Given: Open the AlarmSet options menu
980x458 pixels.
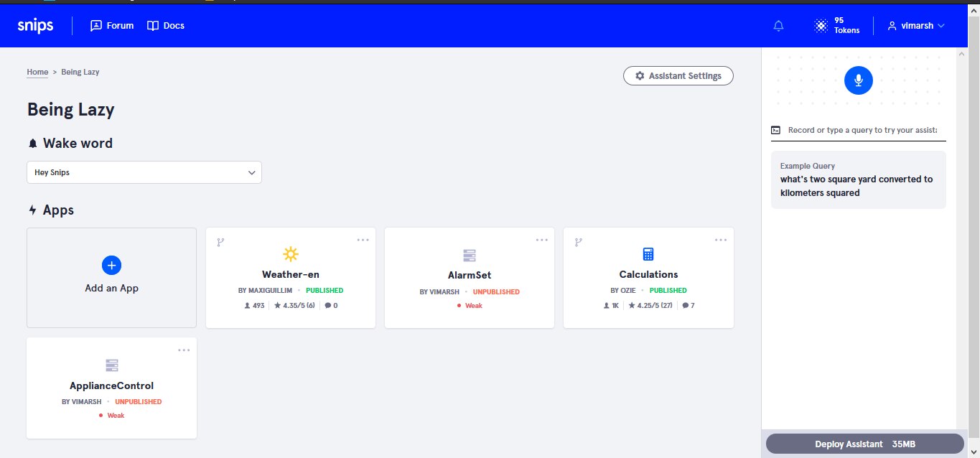Looking at the screenshot, I should 541,240.
